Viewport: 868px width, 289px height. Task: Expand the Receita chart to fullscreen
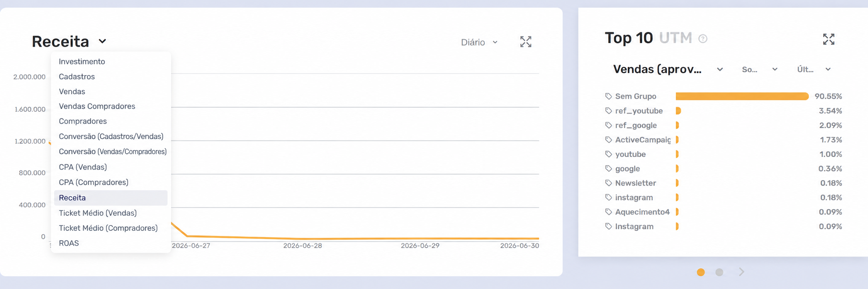(x=526, y=42)
